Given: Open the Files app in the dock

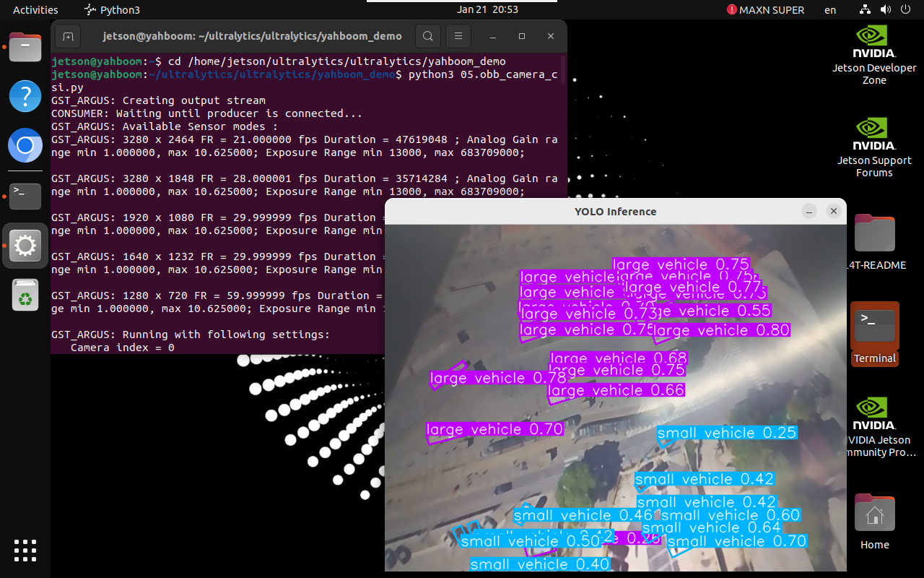Looking at the screenshot, I should click(25, 48).
